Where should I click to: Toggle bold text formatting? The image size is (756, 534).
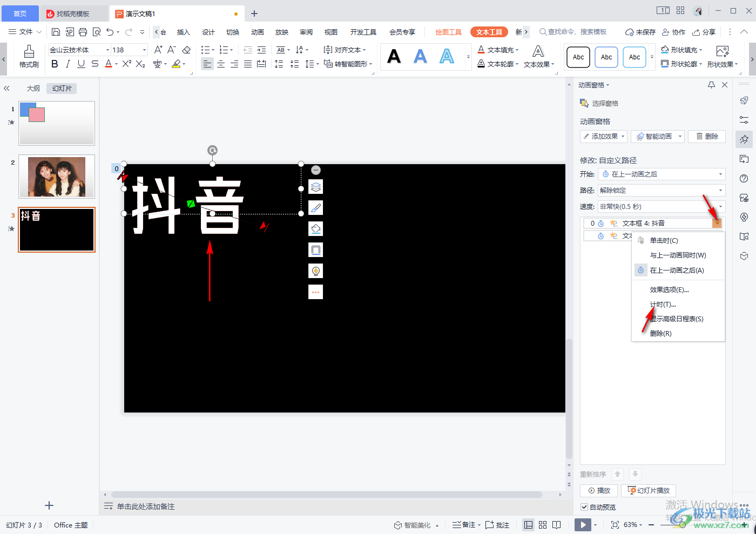tap(55, 64)
